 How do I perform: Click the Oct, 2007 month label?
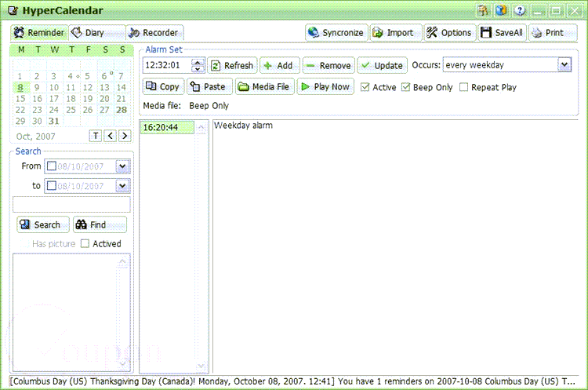[x=35, y=137]
